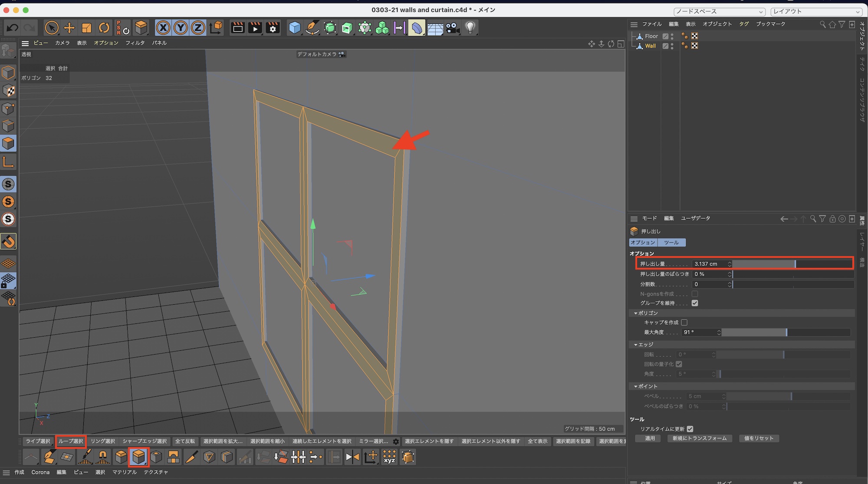Open render settings clapperboard gear icon
Viewport: 868px width, 484px height.
[x=273, y=28]
